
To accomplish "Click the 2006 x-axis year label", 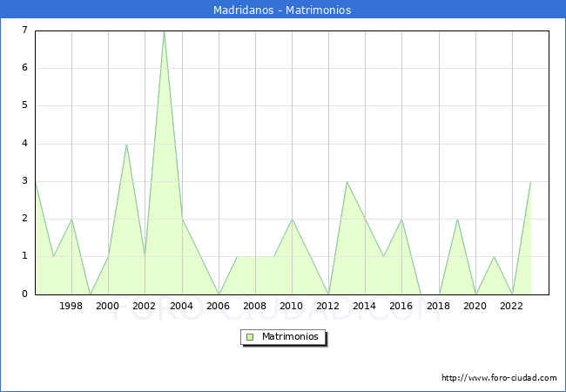I will [x=218, y=306].
